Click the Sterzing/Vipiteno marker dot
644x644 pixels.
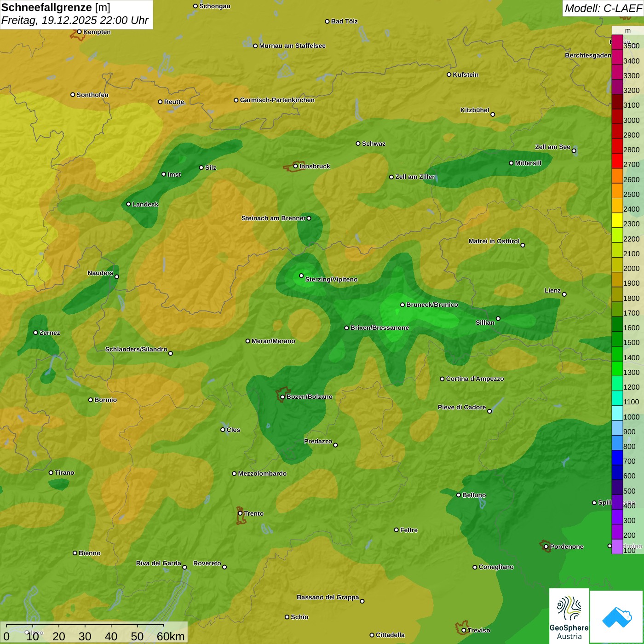(301, 276)
